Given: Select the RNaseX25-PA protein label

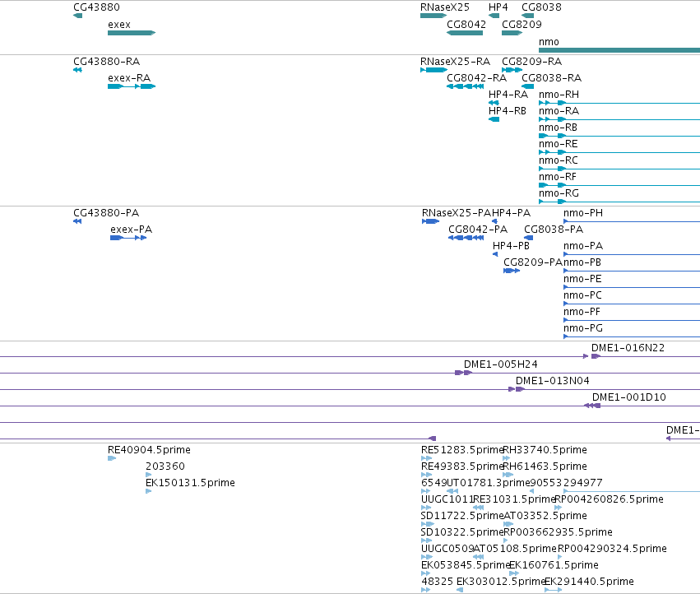Looking at the screenshot, I should point(457,213).
